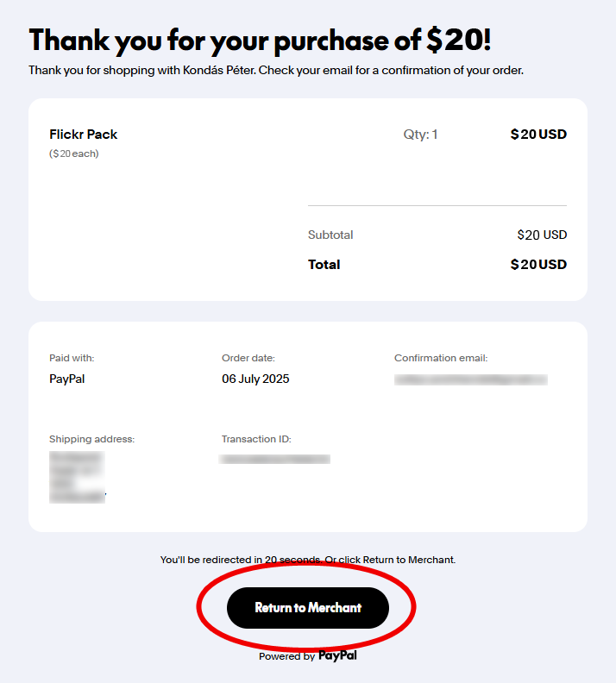Click the Kondás Péter shopping confirmation sentence
The image size is (616, 683).
click(276, 70)
